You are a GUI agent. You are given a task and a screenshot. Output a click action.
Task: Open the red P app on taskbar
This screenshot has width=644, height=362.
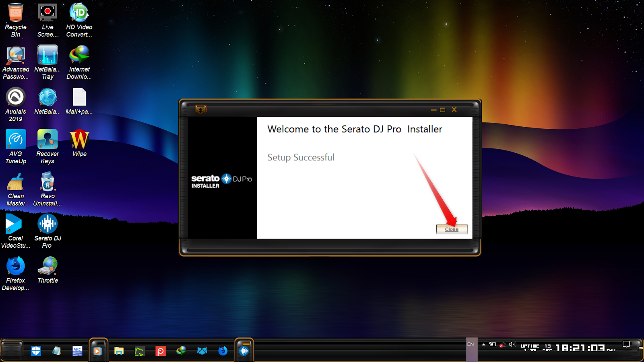pos(160,351)
